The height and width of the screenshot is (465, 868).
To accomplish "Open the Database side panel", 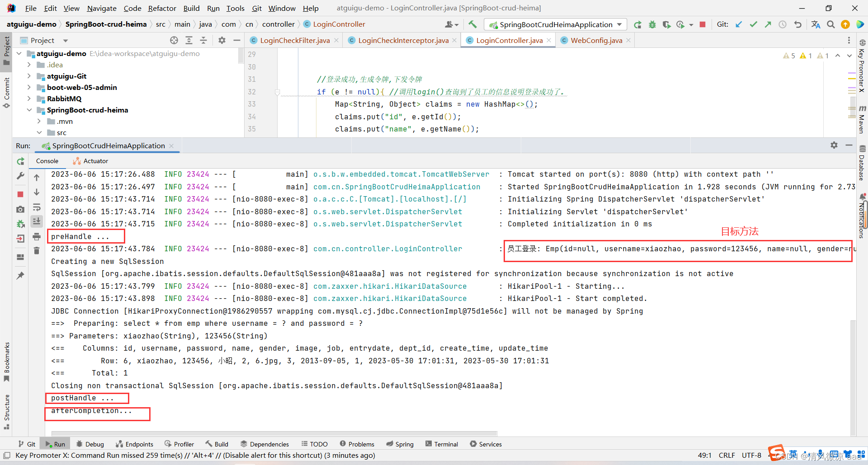I will click(862, 163).
